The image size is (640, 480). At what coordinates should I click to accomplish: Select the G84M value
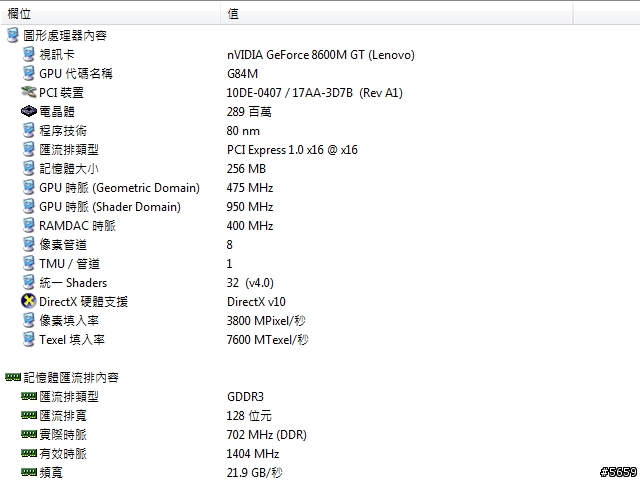click(242, 73)
